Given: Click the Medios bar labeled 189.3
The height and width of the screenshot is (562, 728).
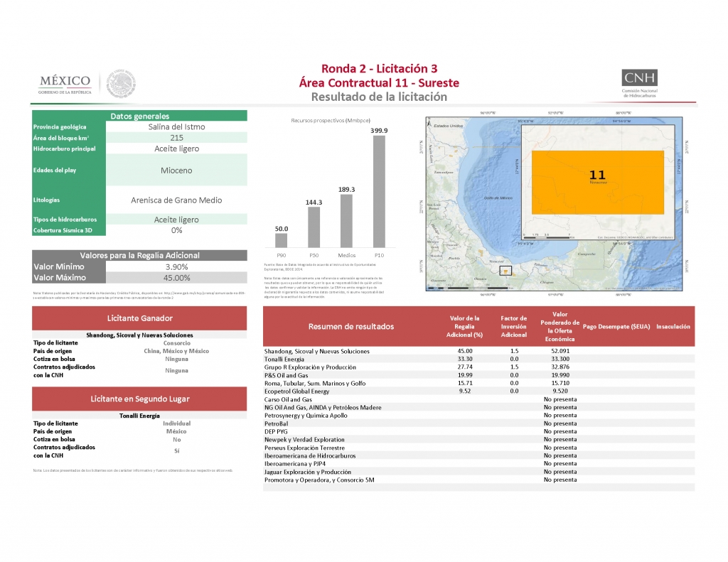Looking at the screenshot, I should [347, 221].
